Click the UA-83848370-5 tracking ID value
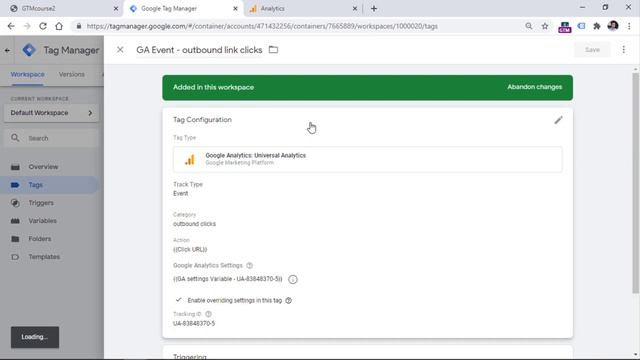The image size is (640, 360). (x=194, y=323)
